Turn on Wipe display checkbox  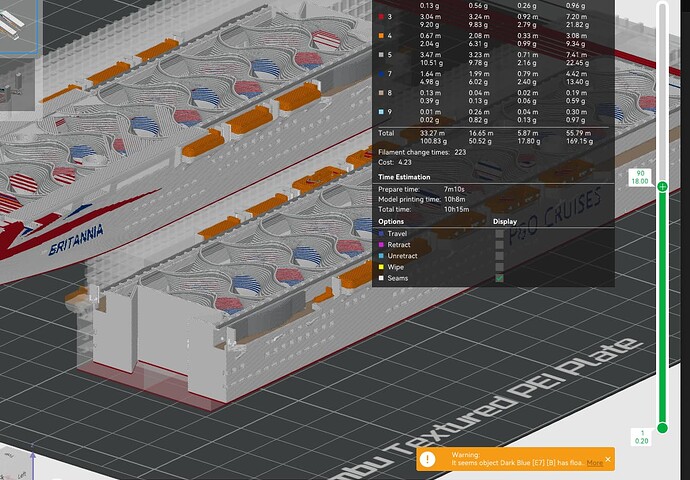pos(499,267)
